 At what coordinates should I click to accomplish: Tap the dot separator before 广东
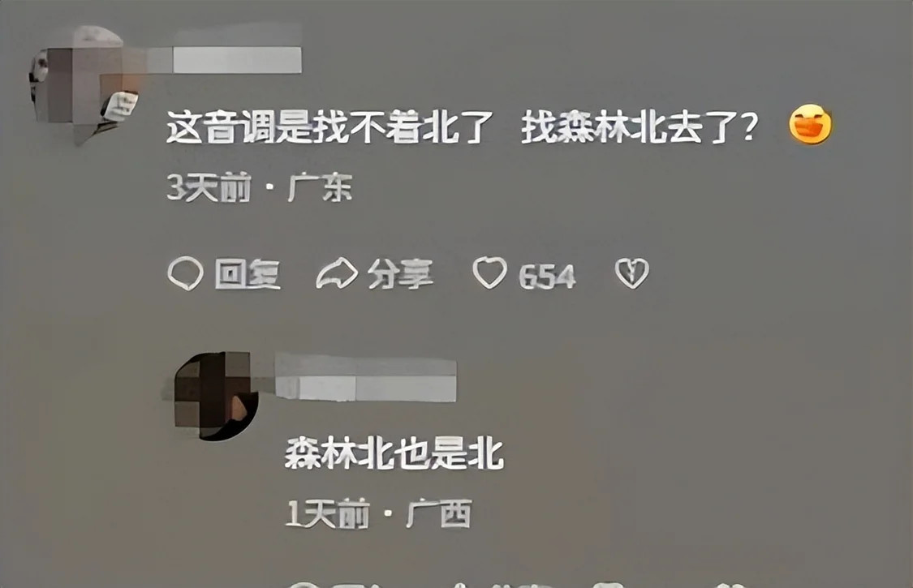269,189
